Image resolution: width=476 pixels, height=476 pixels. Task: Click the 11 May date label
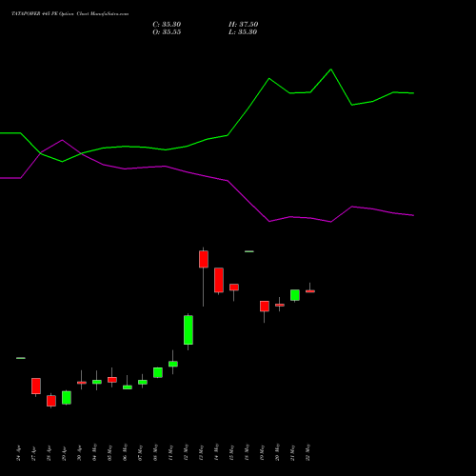[170, 452]
